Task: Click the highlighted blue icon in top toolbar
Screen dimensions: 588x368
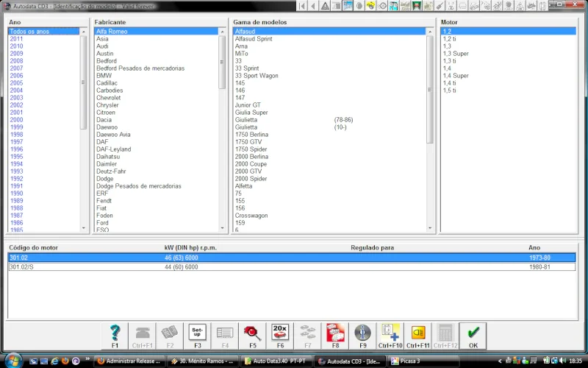Action: (x=348, y=6)
